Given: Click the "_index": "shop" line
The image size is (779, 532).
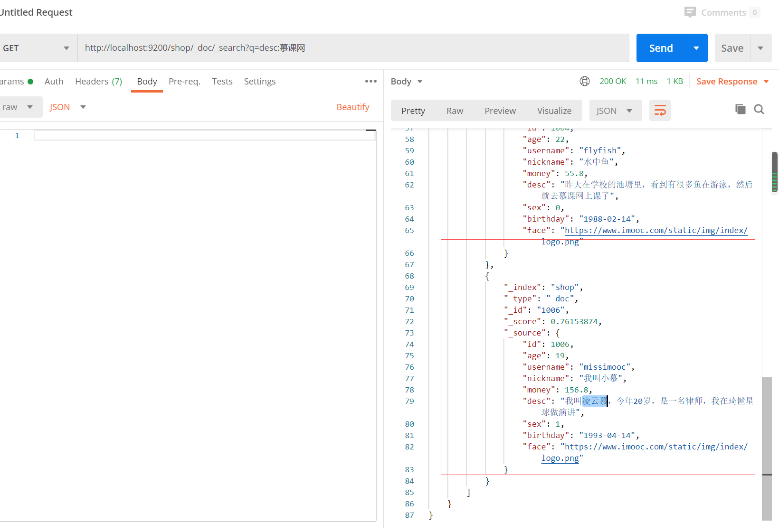Looking at the screenshot, I should coord(543,287).
